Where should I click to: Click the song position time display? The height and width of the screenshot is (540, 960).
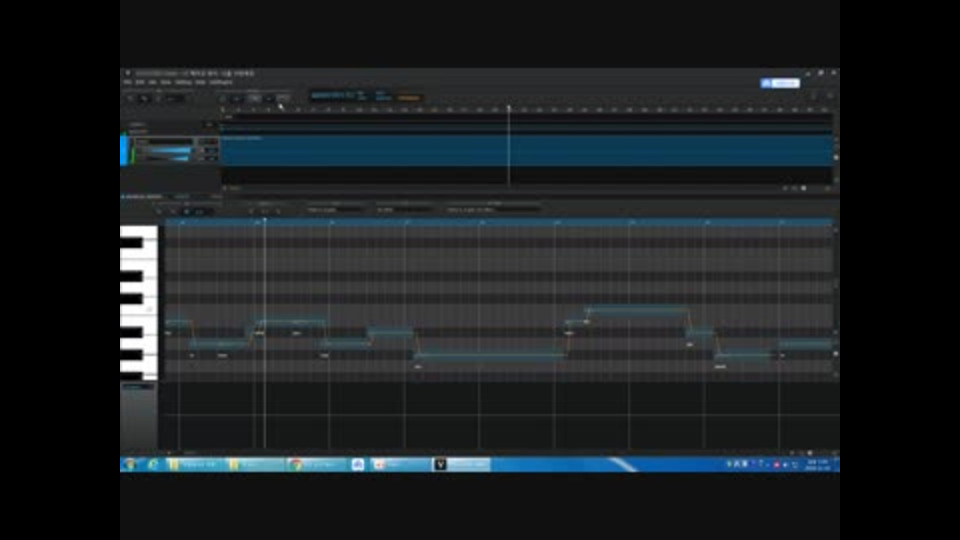click(x=333, y=96)
